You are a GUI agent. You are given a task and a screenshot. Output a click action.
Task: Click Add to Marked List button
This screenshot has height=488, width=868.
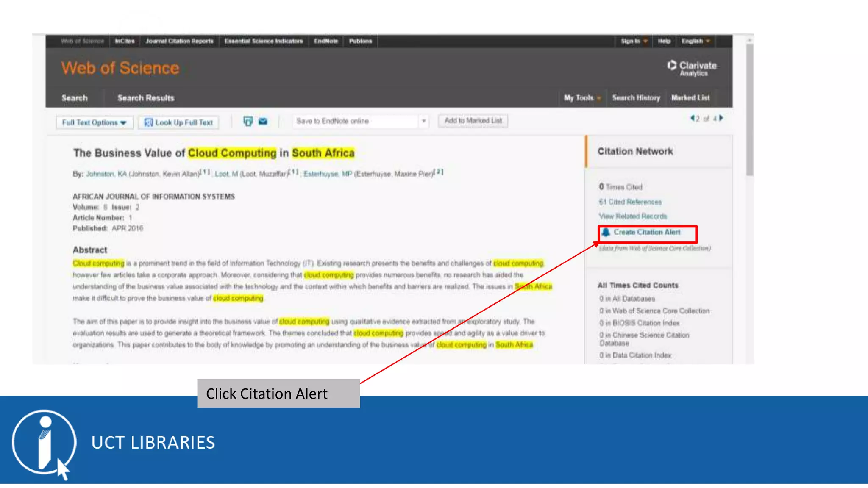coord(473,121)
